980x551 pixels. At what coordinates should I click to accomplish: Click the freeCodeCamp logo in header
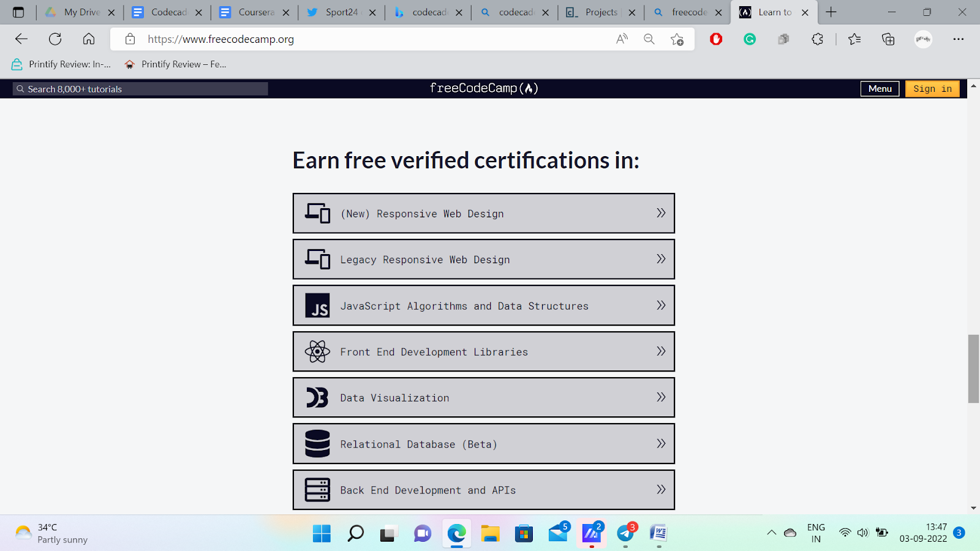point(484,88)
